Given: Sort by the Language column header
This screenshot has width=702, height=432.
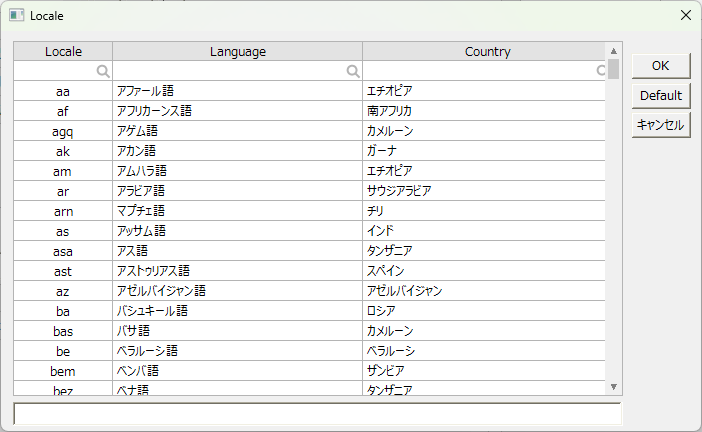Looking at the screenshot, I should tap(237, 51).
